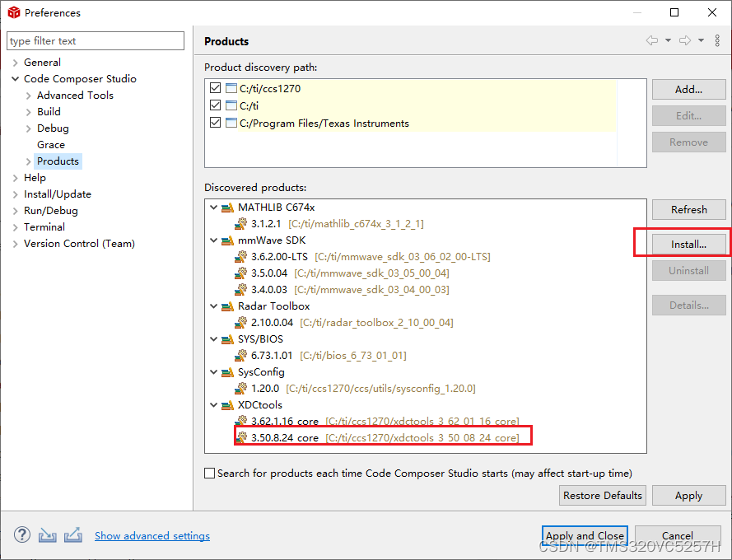This screenshot has width=732, height=560.
Task: Collapse the XDCTools product group
Action: click(x=214, y=404)
